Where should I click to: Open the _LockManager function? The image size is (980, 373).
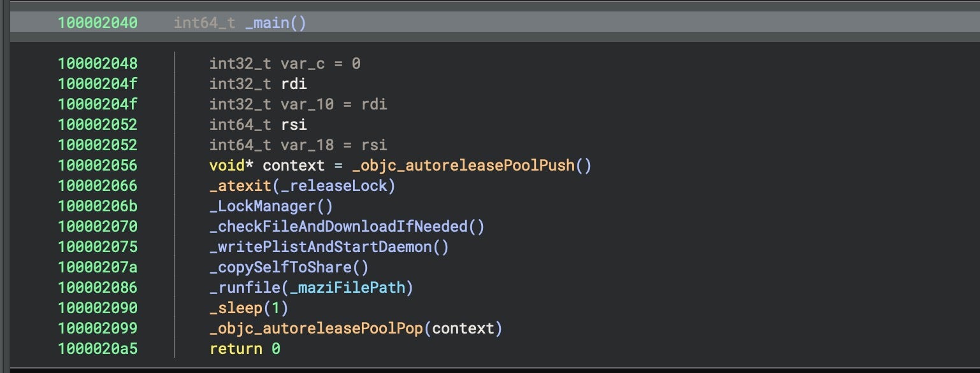(263, 206)
